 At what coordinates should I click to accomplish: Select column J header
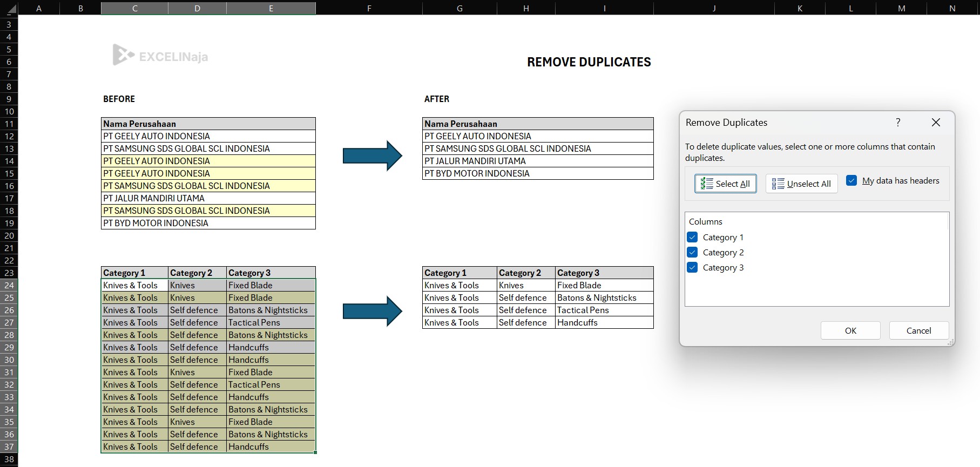pos(714,8)
